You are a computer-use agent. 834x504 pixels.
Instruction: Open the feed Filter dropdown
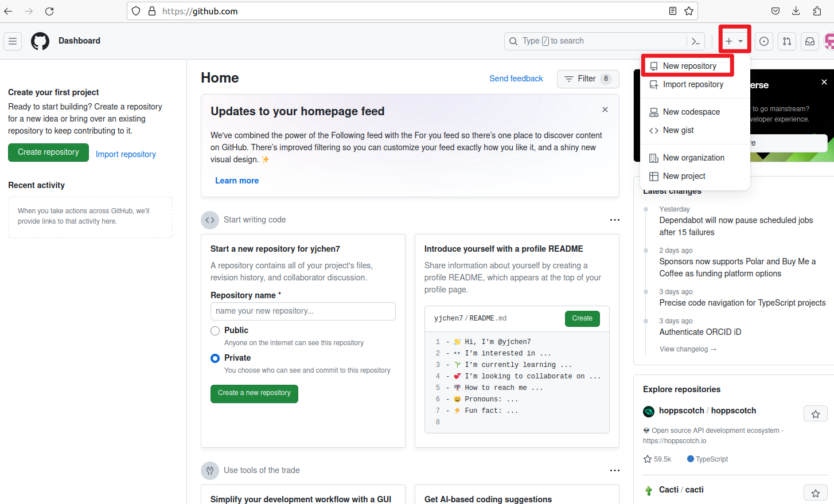pos(588,79)
